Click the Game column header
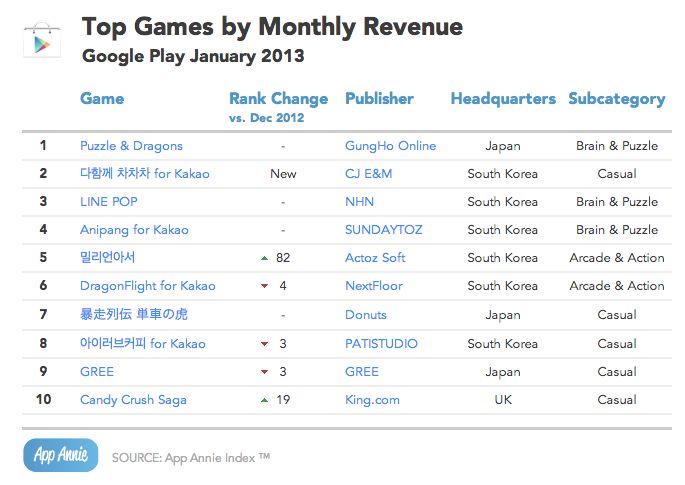The width and height of the screenshot is (685, 485). 102,98
